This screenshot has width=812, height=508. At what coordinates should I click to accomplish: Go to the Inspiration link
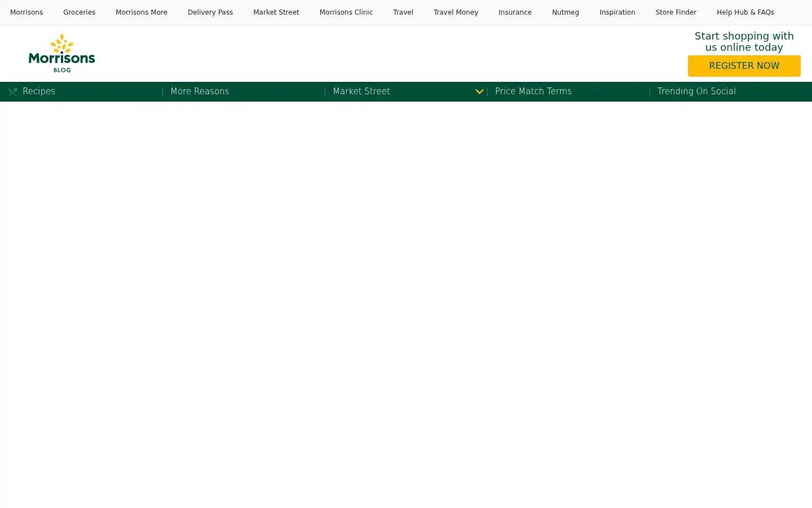click(x=617, y=12)
